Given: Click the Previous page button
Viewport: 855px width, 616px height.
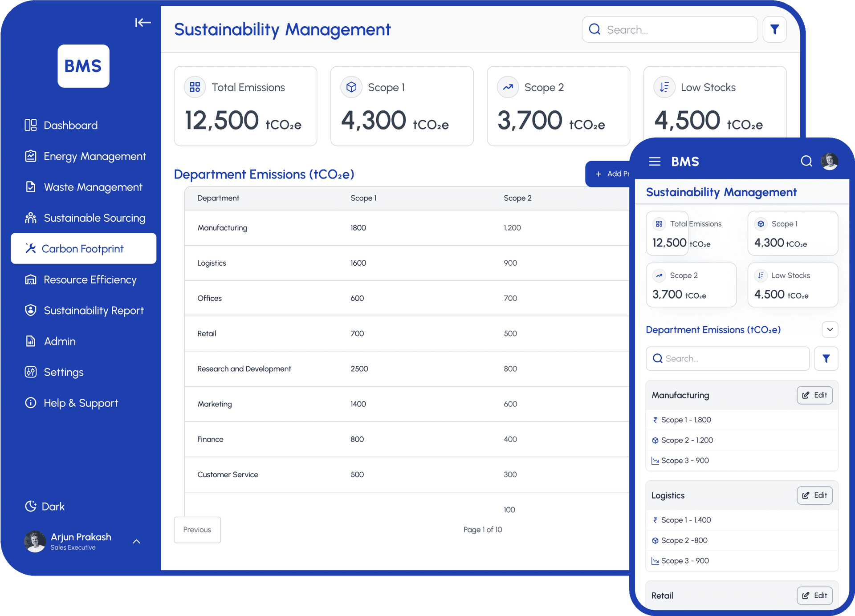Looking at the screenshot, I should click(x=197, y=530).
